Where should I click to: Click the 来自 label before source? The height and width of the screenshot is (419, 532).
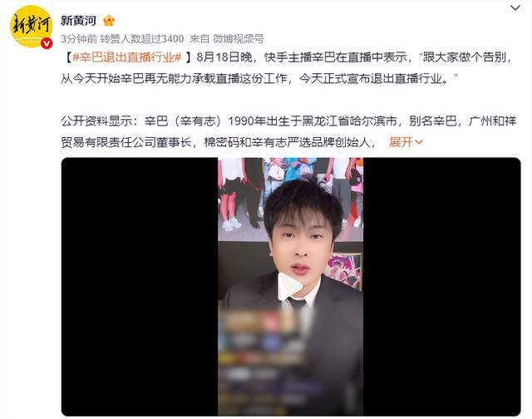[x=199, y=39]
